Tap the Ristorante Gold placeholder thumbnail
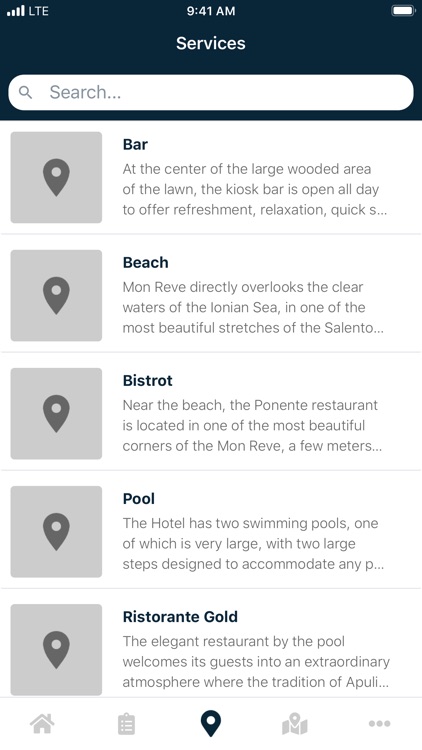Viewport: 422px width, 750px height. 56,650
